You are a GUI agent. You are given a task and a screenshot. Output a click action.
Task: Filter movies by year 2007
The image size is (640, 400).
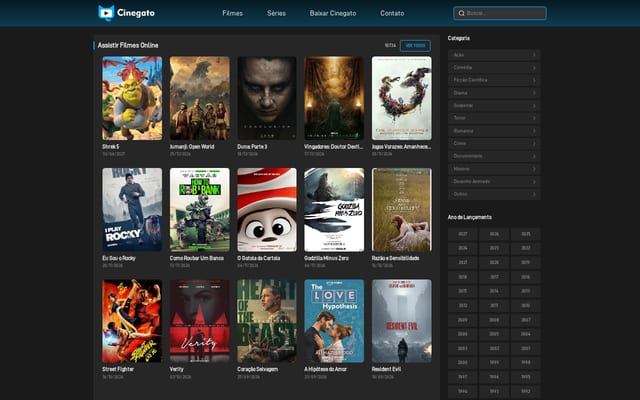[x=526, y=320]
